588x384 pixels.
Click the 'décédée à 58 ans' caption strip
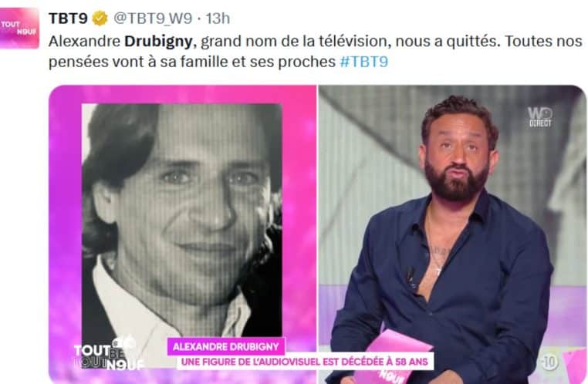(305, 362)
